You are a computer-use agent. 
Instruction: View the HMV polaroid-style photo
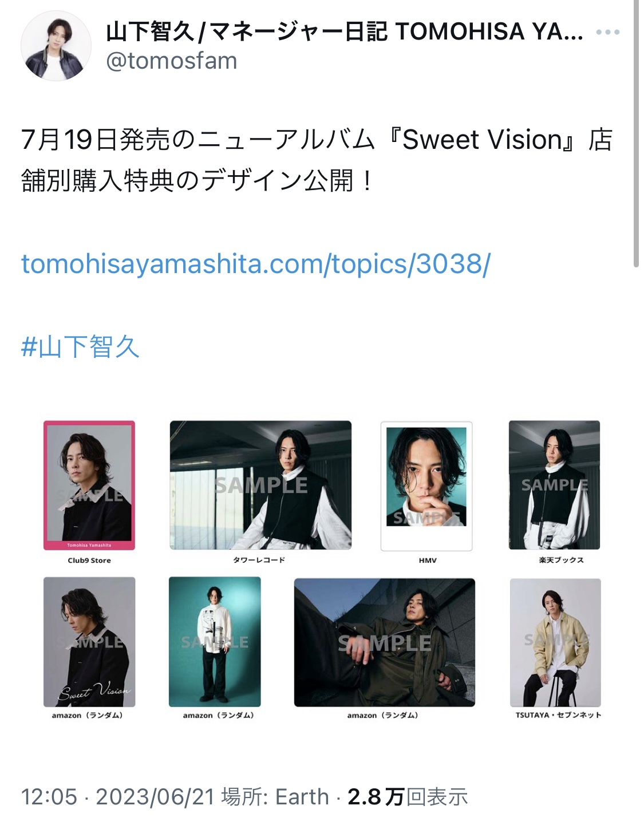[427, 486]
